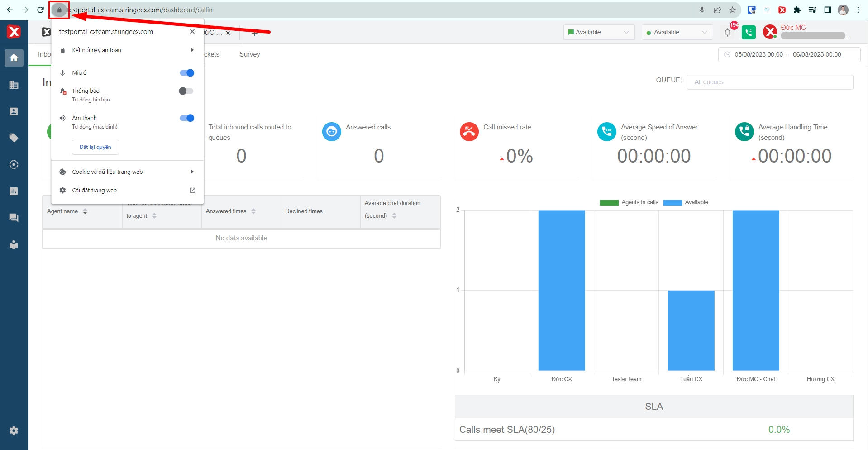
Task: Click the date range picker field
Action: 789,54
